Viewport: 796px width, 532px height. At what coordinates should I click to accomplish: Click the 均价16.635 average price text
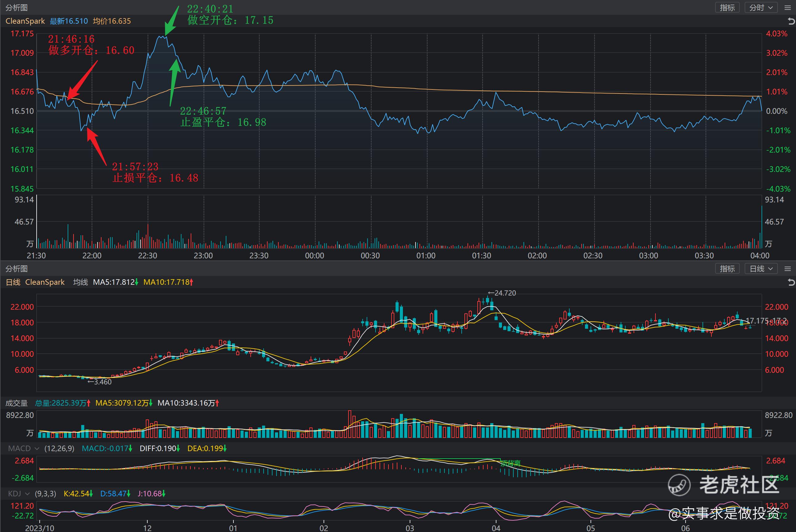tap(112, 21)
